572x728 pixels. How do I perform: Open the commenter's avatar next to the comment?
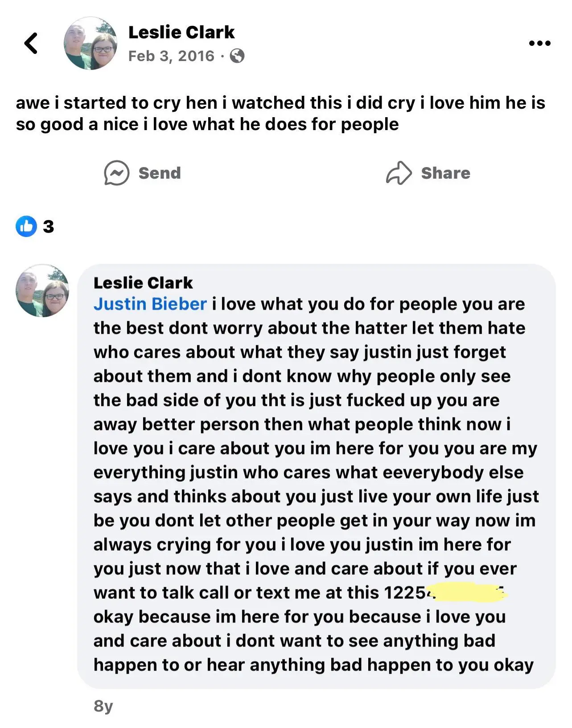click(42, 291)
